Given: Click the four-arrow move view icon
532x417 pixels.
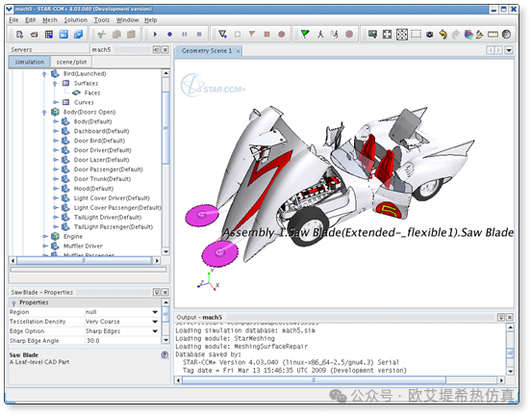Looking at the screenshot, I should point(387,35).
